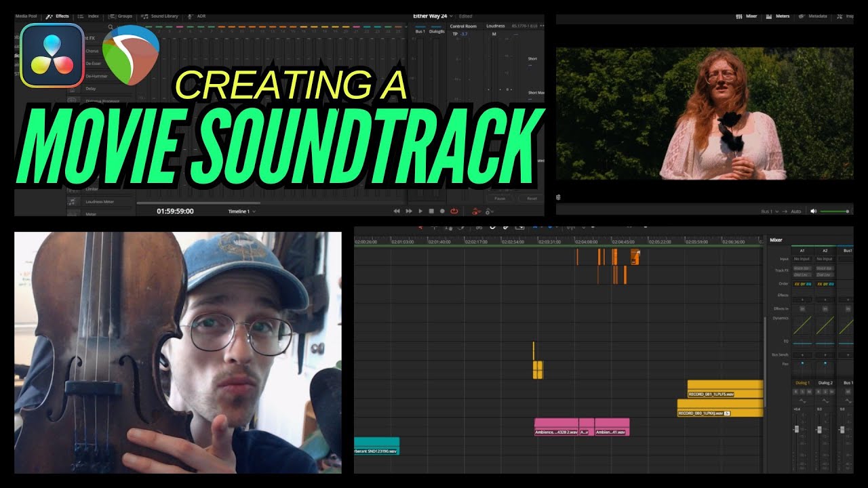The width and height of the screenshot is (868, 488).
Task: Select the RECORD_081_1LPLFS.wav clip
Action: (726, 390)
